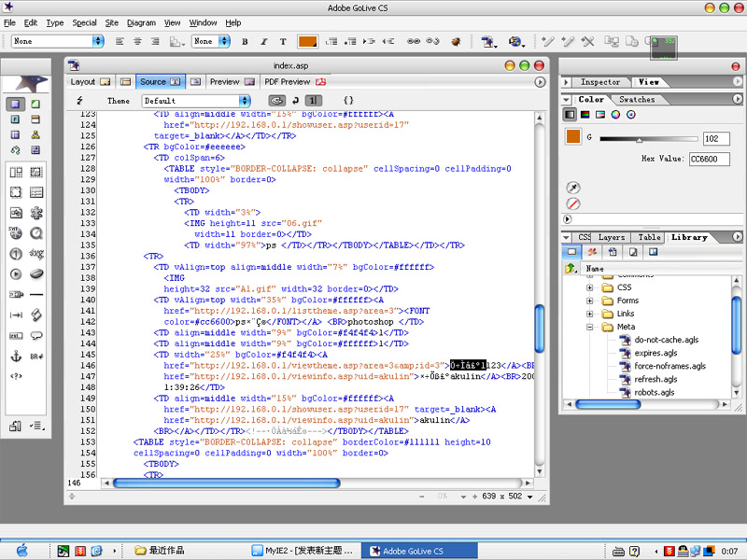
Task: Click the PDF Preview tab
Action: click(288, 82)
